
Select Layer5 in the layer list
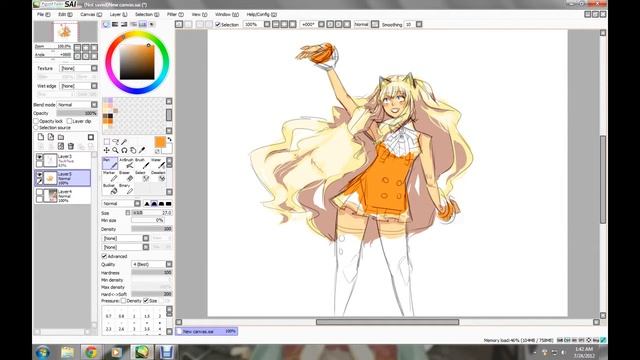tap(63, 178)
